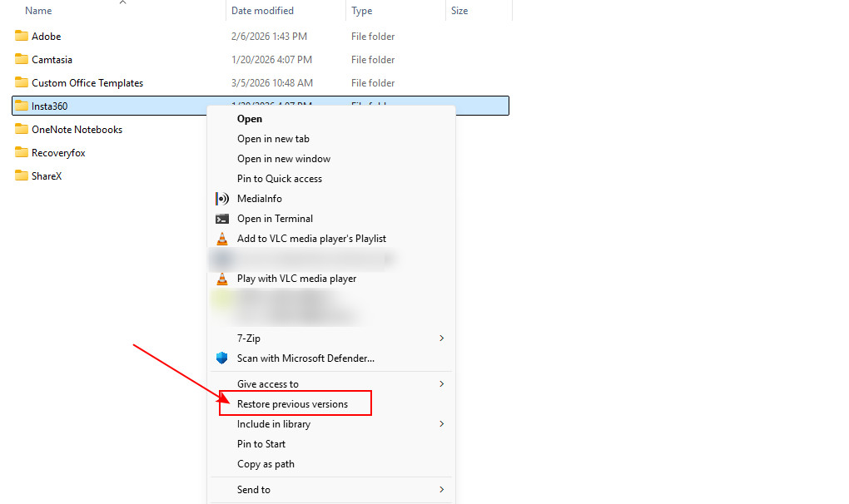Click the MediaInfo icon in context menu
Viewport: 849px width, 504px height.
222,199
